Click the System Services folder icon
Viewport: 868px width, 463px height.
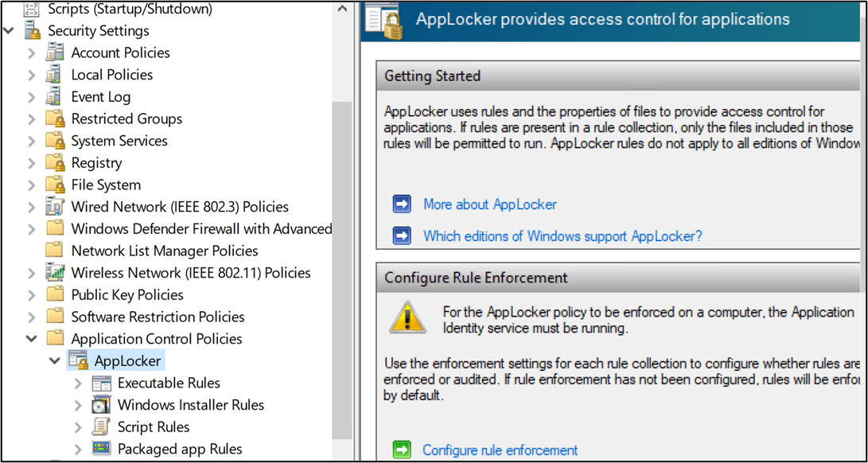[x=56, y=141]
